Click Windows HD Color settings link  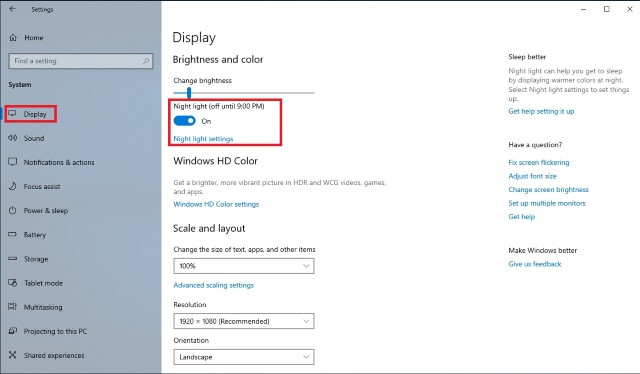point(216,204)
